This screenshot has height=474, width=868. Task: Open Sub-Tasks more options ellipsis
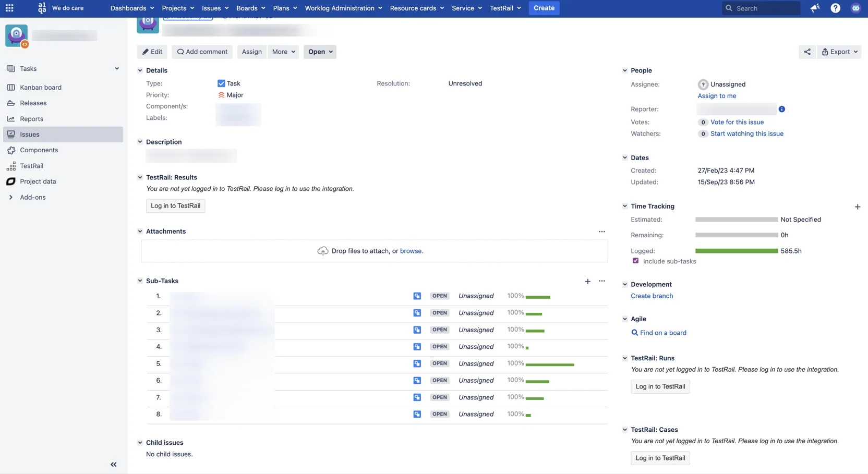coord(601,281)
